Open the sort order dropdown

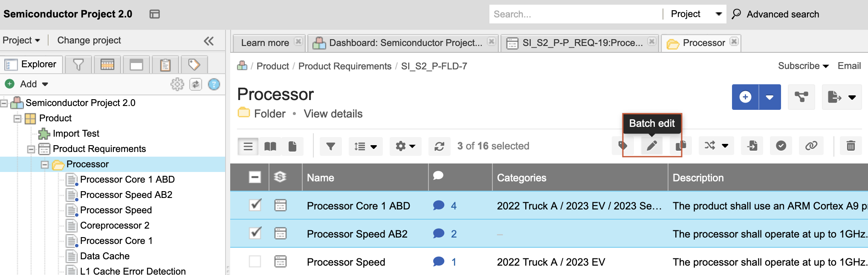point(365,146)
